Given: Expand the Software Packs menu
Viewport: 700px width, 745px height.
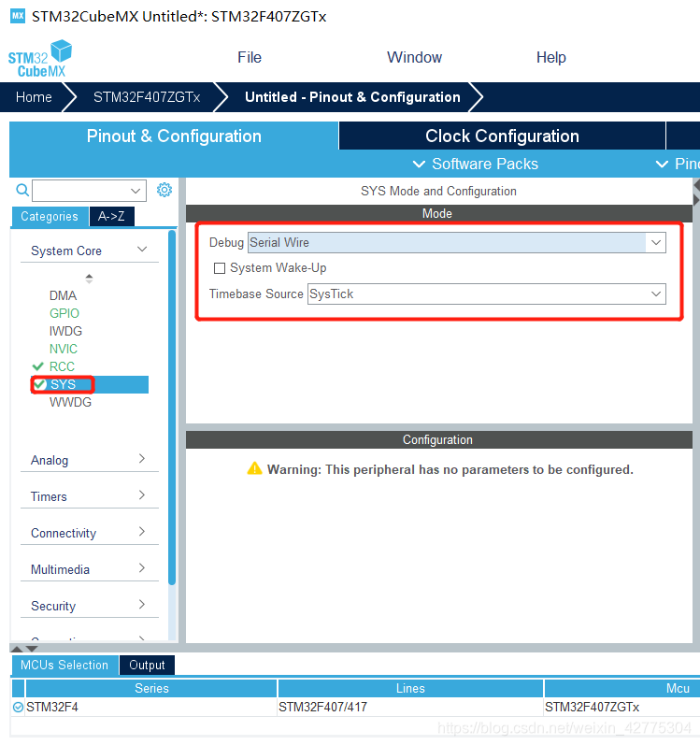Looking at the screenshot, I should (x=476, y=164).
